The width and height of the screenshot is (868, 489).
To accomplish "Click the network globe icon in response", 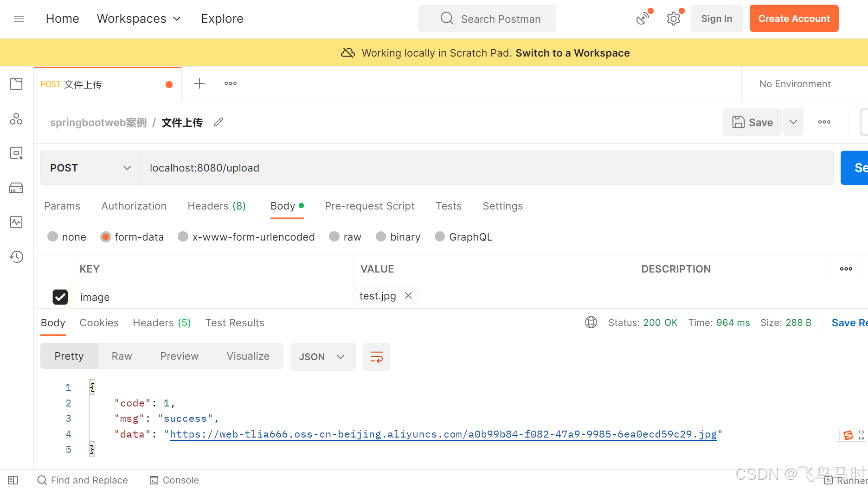I will pyautogui.click(x=591, y=322).
